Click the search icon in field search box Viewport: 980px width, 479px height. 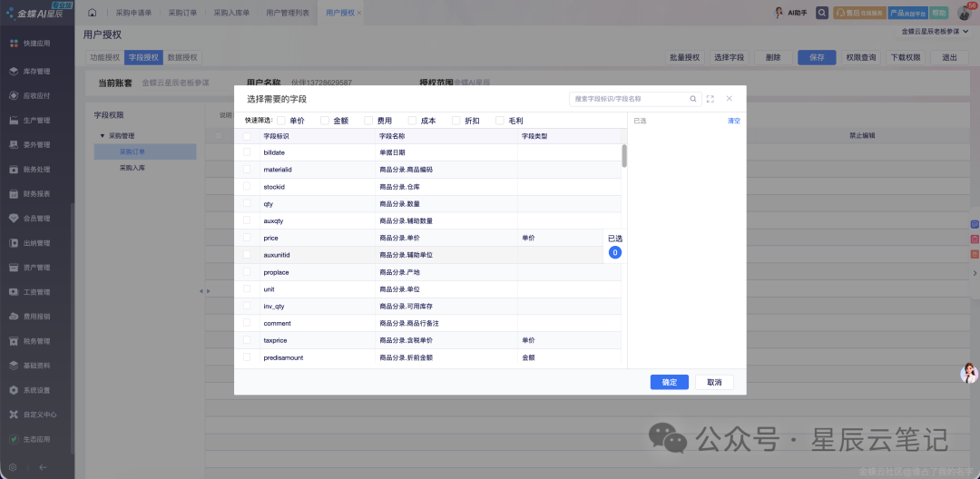692,99
